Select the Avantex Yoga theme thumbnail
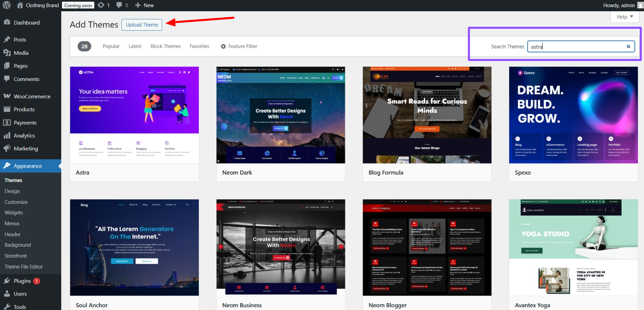 (x=574, y=248)
